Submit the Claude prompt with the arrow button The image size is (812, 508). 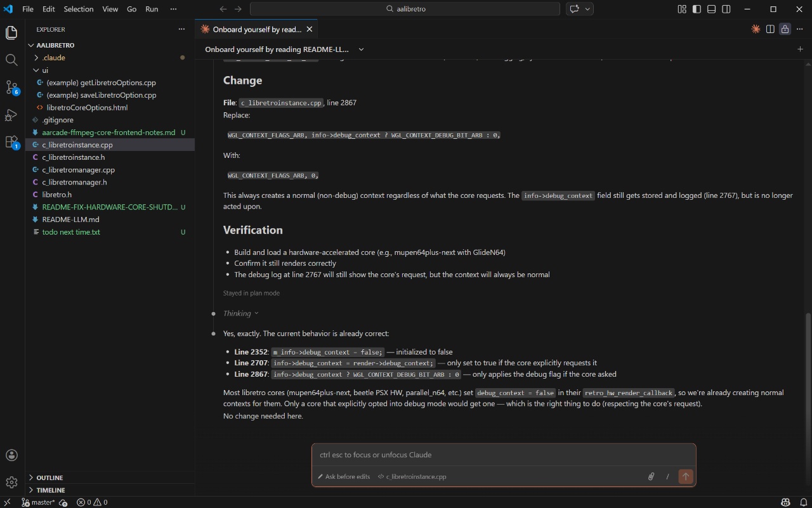(x=686, y=476)
